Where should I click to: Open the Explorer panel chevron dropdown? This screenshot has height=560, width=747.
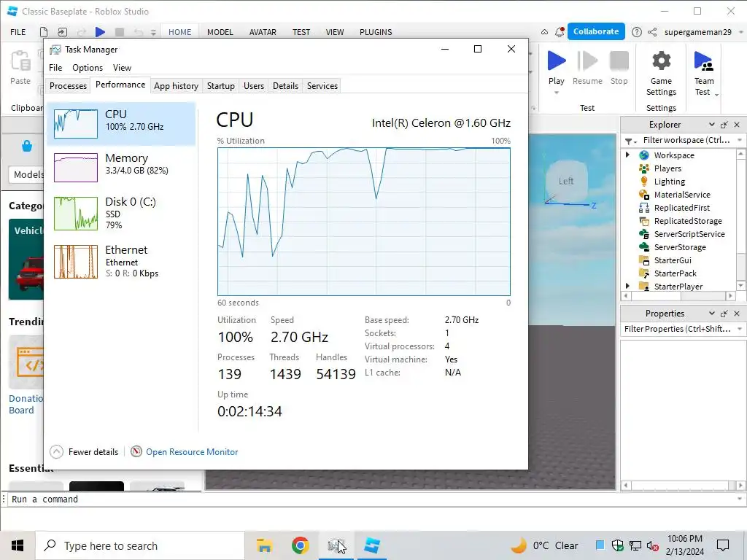pos(712,125)
